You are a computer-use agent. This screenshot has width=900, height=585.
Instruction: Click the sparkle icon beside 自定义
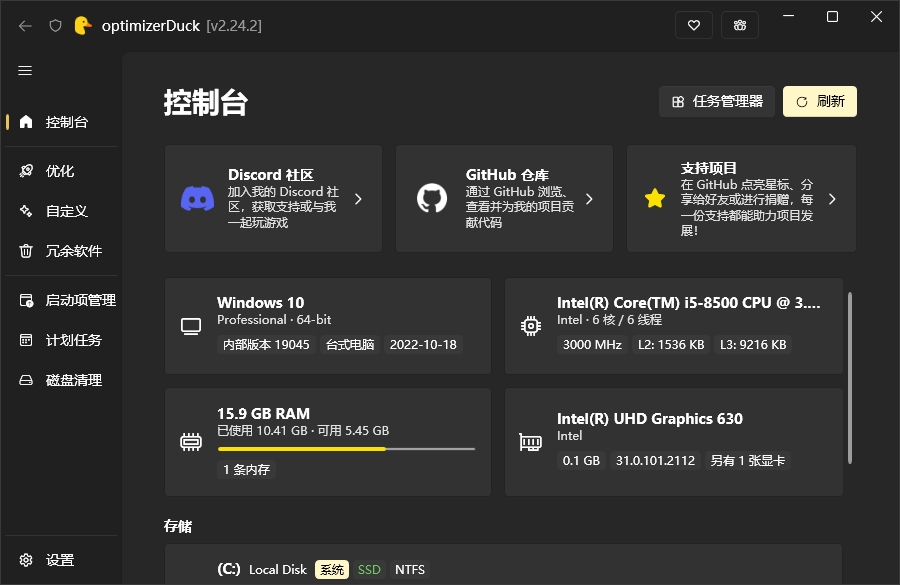point(26,211)
